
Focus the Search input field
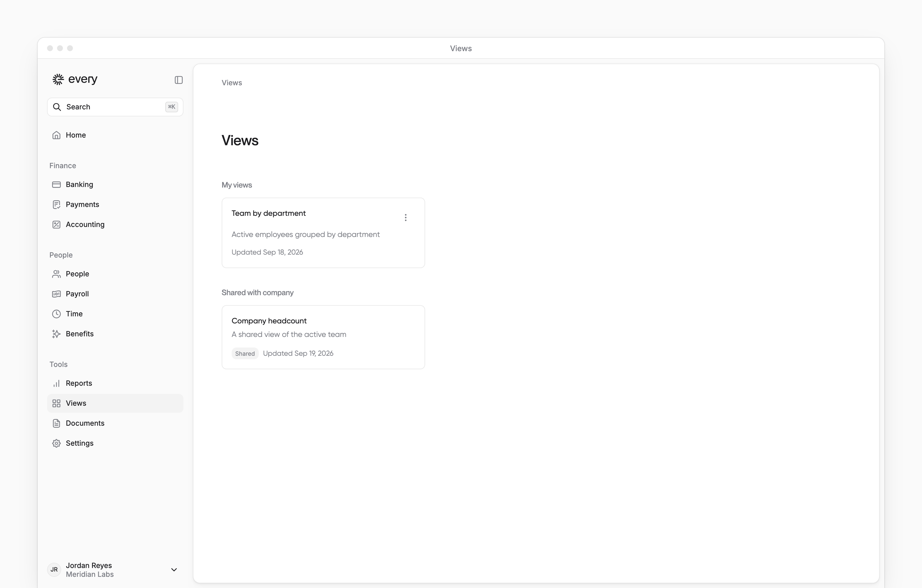(115, 107)
